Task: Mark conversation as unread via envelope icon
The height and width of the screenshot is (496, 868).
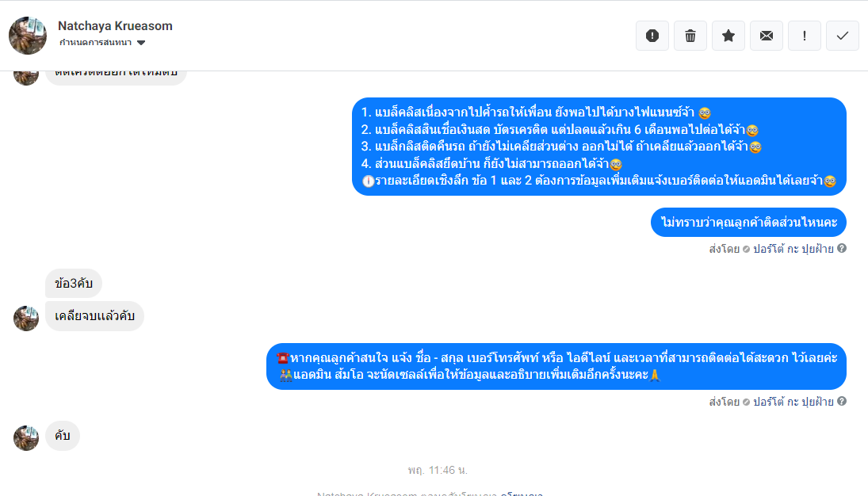Action: coord(767,36)
